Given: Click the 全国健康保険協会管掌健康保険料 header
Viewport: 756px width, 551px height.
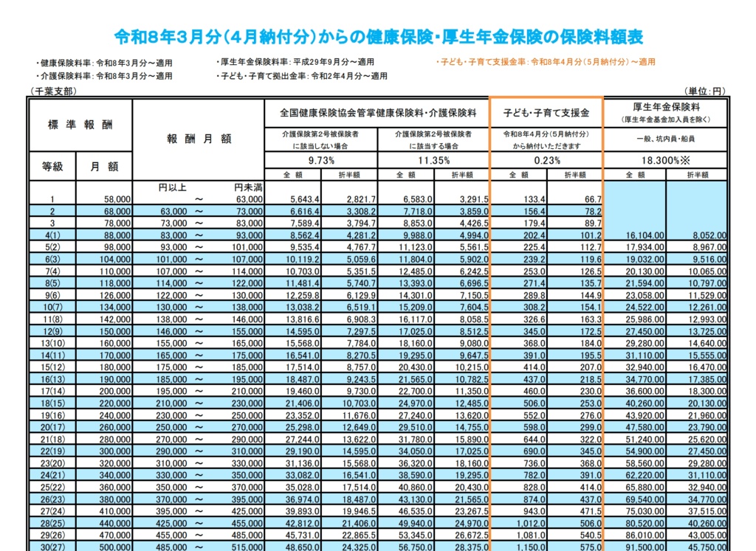Looking at the screenshot, I should tap(377, 113).
